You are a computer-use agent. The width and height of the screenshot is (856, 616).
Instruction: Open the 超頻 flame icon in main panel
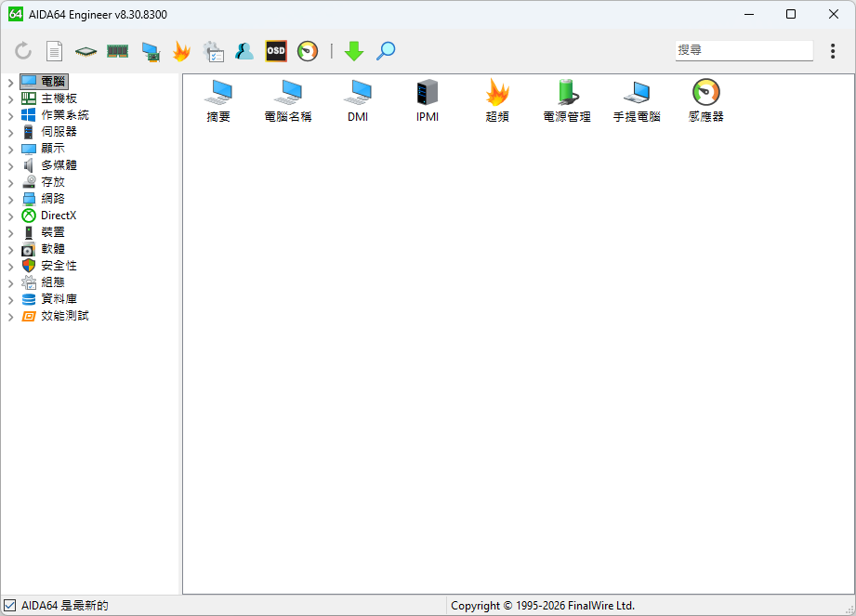point(497,92)
